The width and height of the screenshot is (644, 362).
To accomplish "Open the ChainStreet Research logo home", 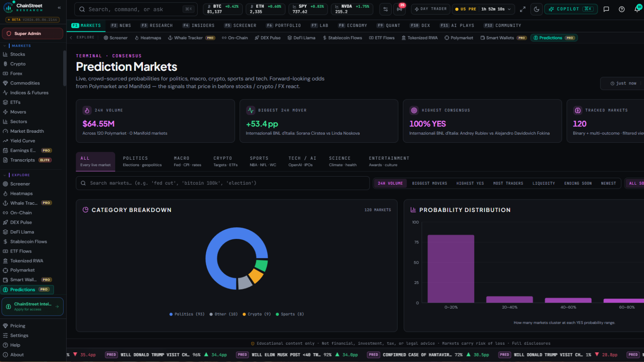I will tap(23, 7).
